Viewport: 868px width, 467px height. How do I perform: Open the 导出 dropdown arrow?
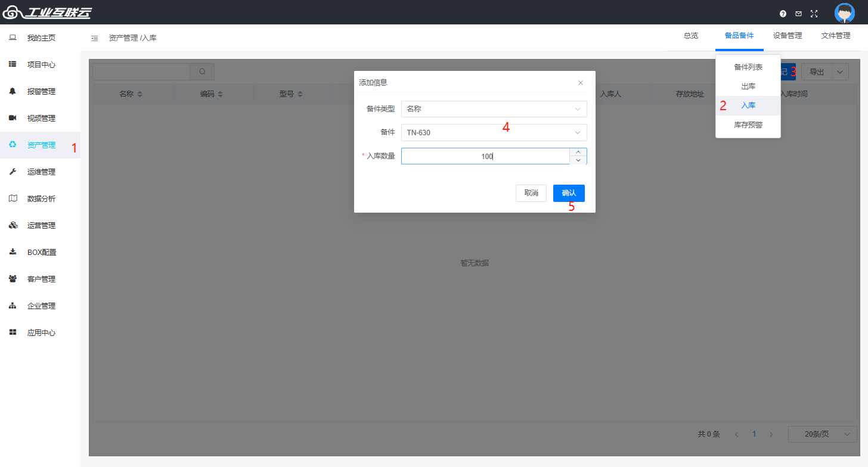840,72
